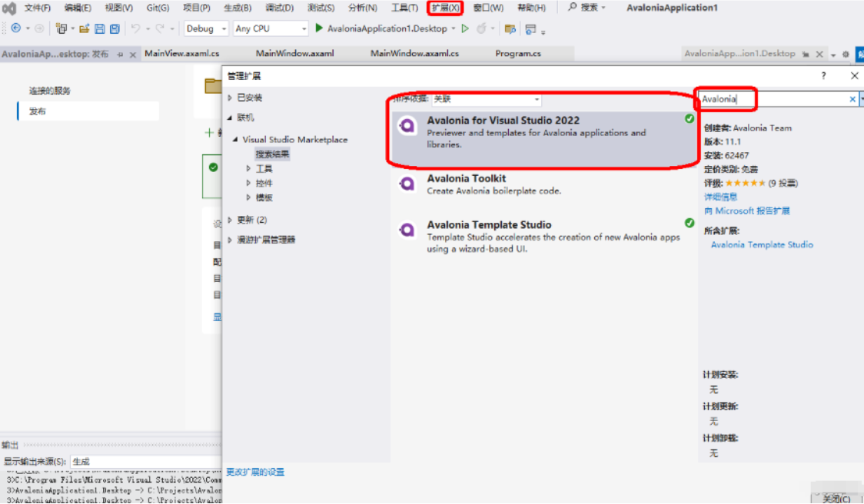Screen dimensions: 864x504
Task: Click the undo arrow icon
Action: (x=135, y=28)
